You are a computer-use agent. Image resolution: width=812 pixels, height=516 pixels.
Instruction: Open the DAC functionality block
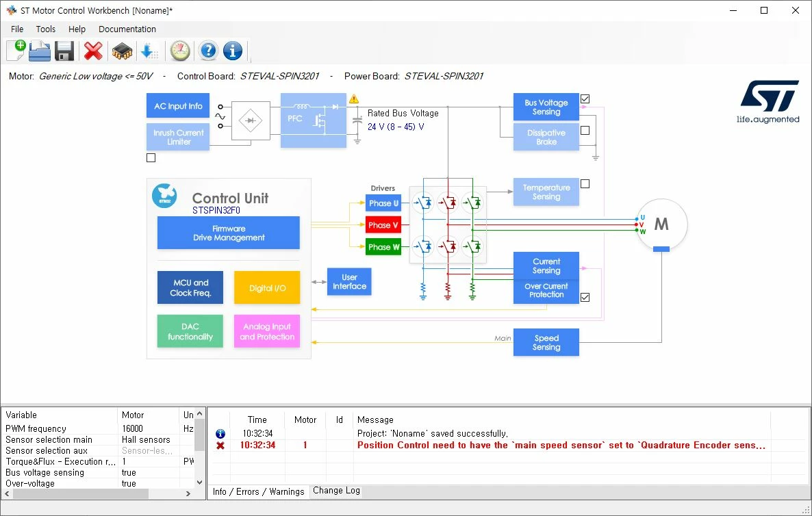pyautogui.click(x=190, y=331)
